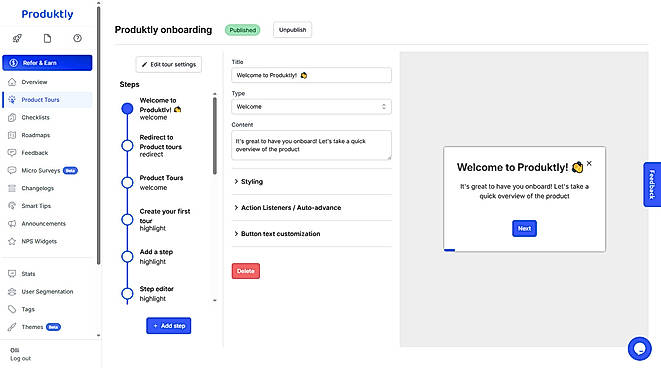Navigate to Announcements
The width and height of the screenshot is (661, 368).
click(47, 223)
